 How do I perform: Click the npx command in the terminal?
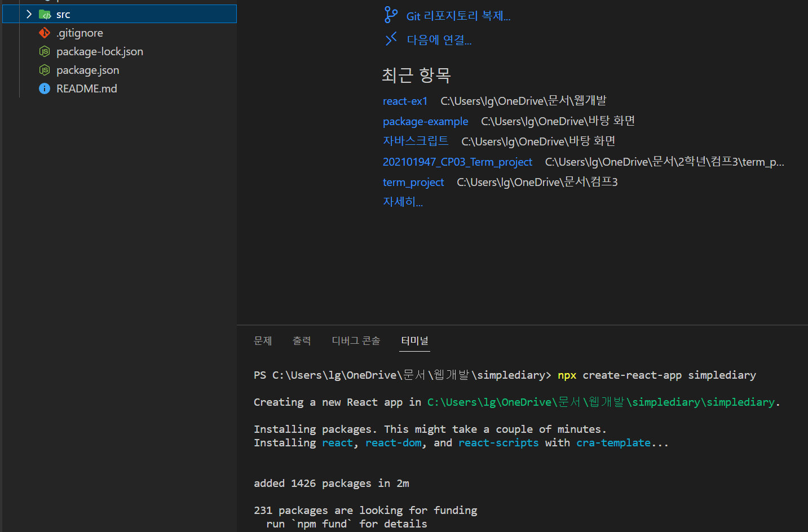(567, 375)
